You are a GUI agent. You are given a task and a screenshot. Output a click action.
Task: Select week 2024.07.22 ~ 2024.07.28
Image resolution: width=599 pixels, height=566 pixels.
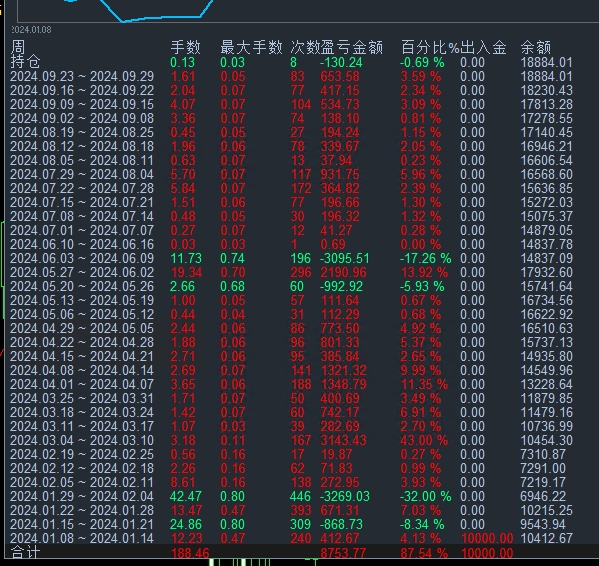click(82, 188)
